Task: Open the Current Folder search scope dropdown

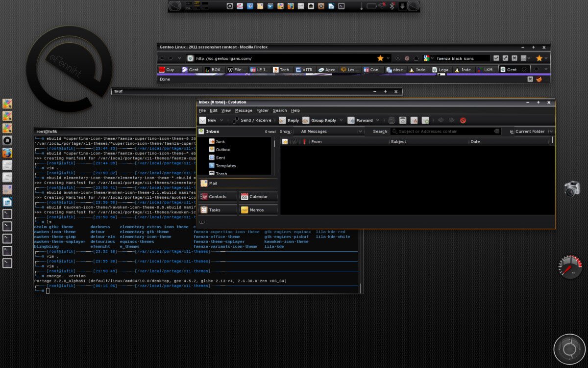Action: click(x=534, y=131)
